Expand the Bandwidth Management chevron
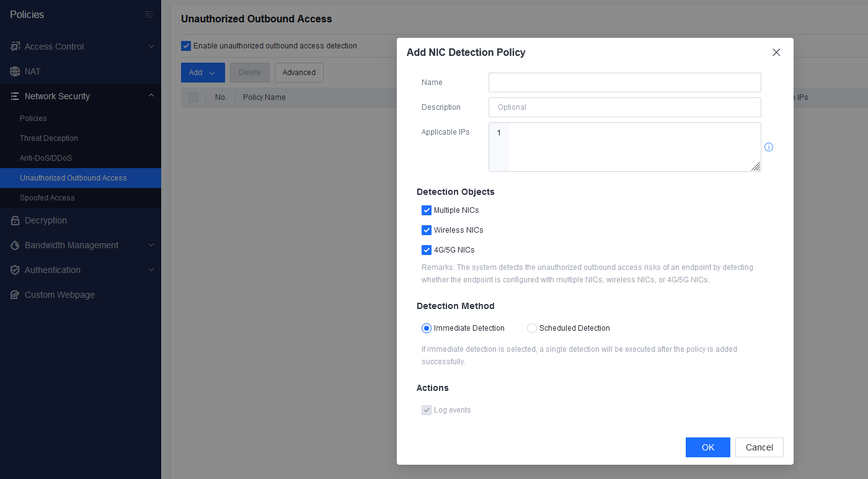The height and width of the screenshot is (479, 868). tap(151, 245)
